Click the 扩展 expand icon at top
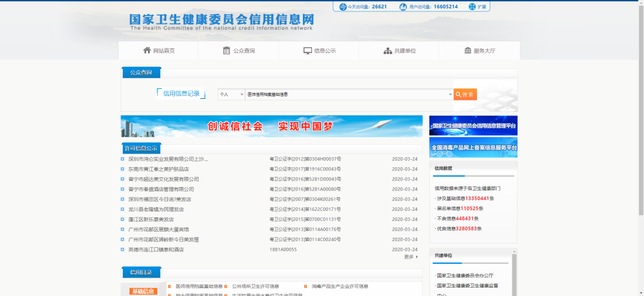The image size is (644, 296). tap(472, 7)
